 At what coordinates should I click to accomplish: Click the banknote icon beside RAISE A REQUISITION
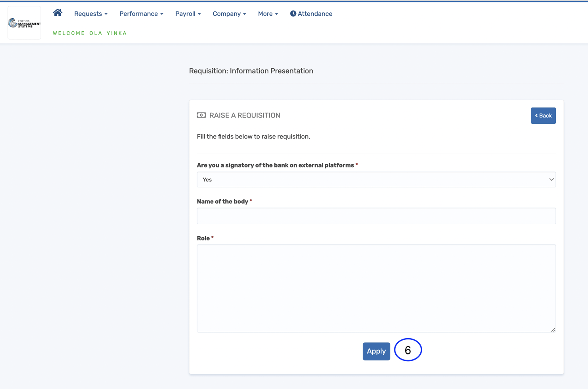click(x=201, y=115)
